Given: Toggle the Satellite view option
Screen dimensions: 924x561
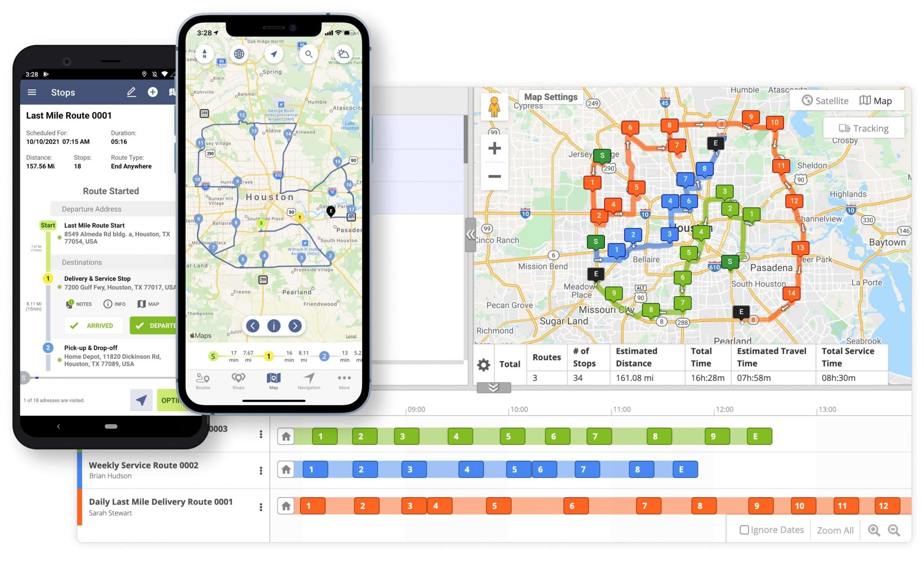Looking at the screenshot, I should 825,100.
